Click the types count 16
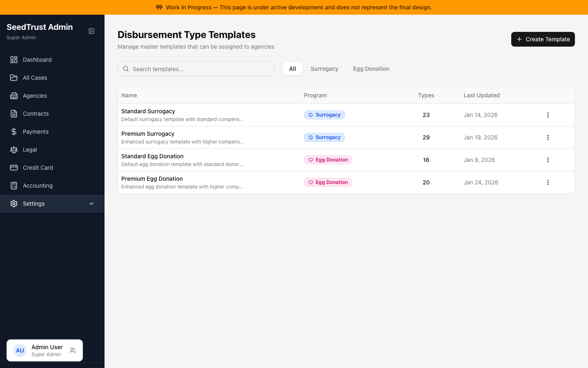 point(426,160)
